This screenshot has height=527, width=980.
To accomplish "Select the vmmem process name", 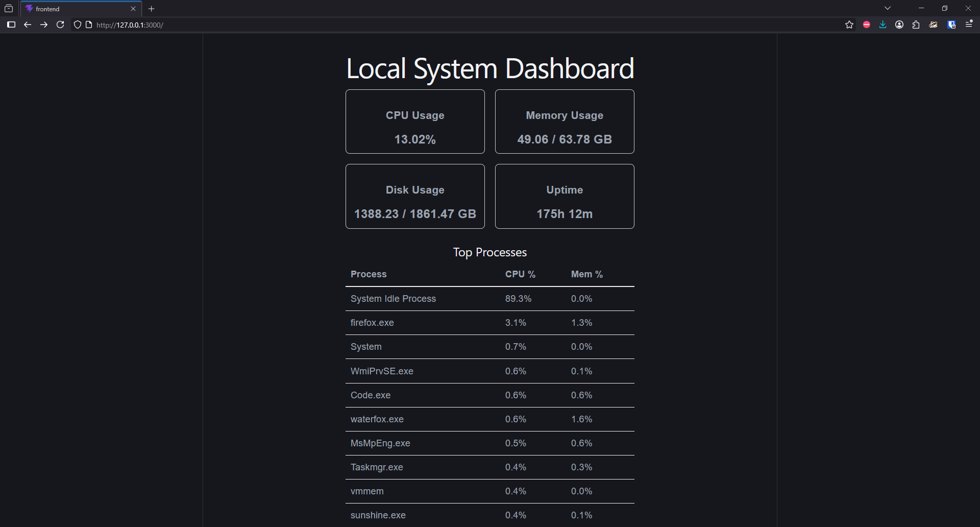I will coord(367,491).
